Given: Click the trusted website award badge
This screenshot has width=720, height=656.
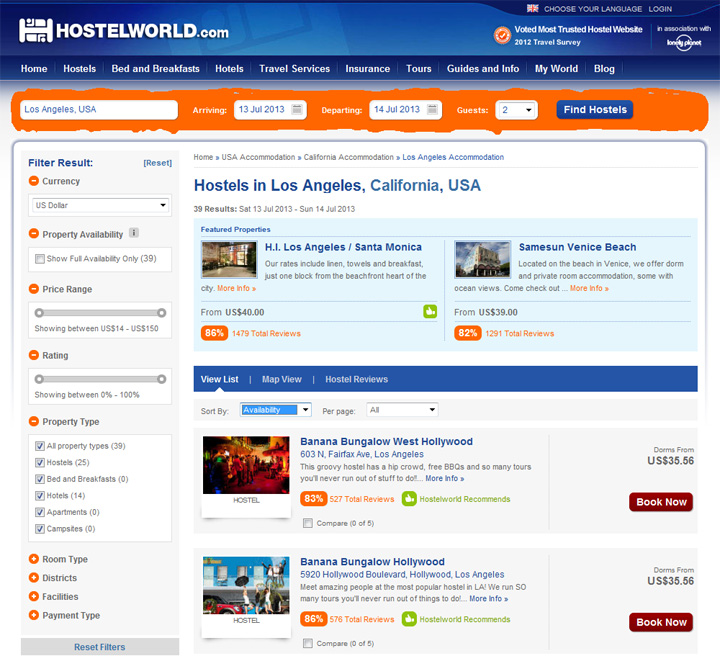Looking at the screenshot, I should (502, 35).
